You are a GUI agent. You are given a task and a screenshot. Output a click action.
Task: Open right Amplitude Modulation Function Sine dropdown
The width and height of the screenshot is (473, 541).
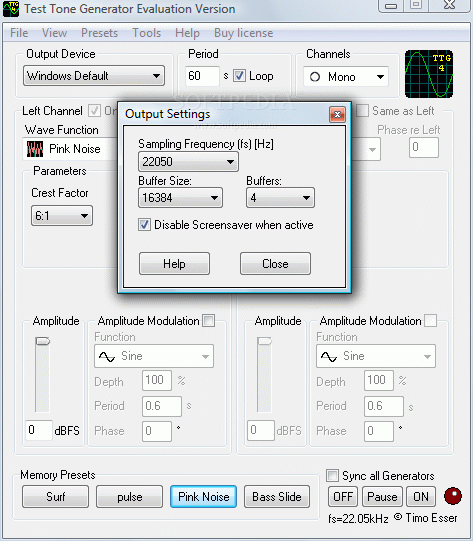(x=376, y=356)
